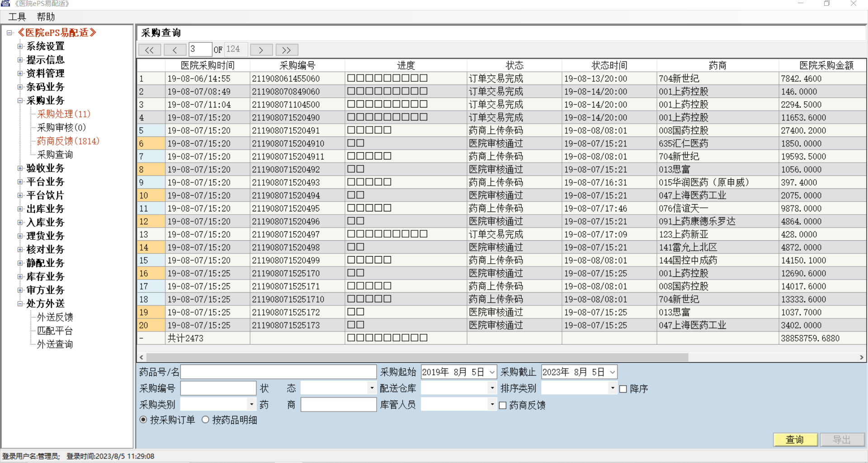This screenshot has height=463, width=868.
Task: Go to the previous results page
Action: point(175,50)
